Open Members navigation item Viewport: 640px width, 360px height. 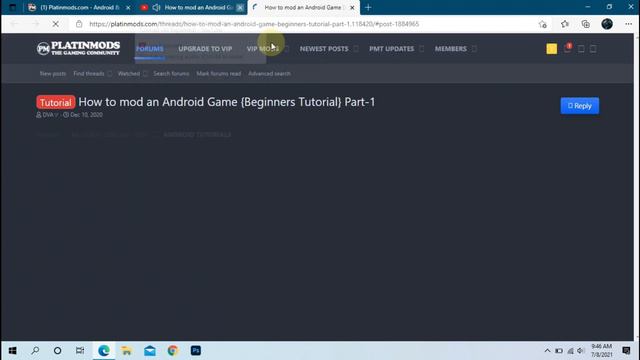tap(451, 49)
